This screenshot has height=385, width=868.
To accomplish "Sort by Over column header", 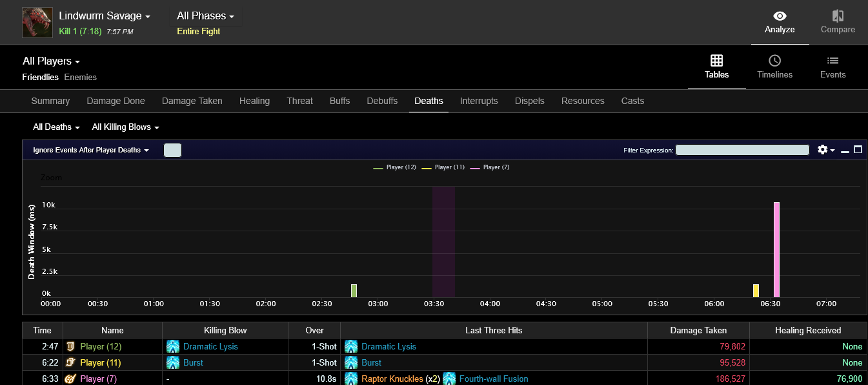I will (314, 330).
